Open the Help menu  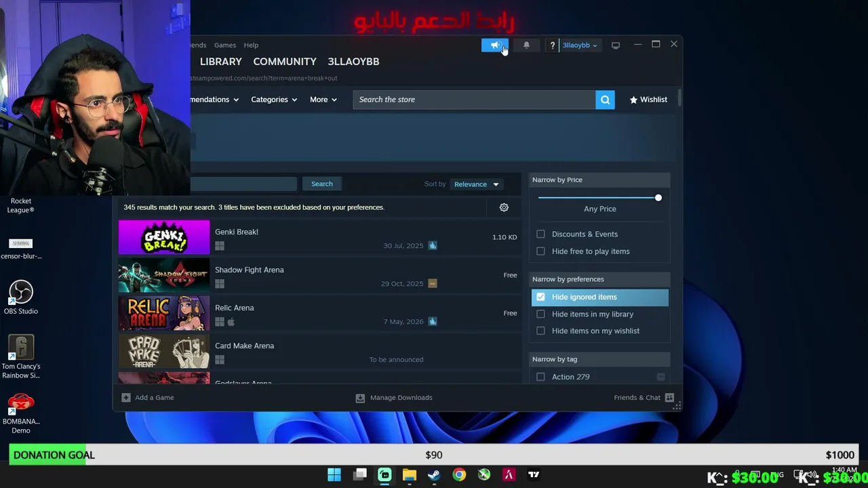[x=251, y=45]
